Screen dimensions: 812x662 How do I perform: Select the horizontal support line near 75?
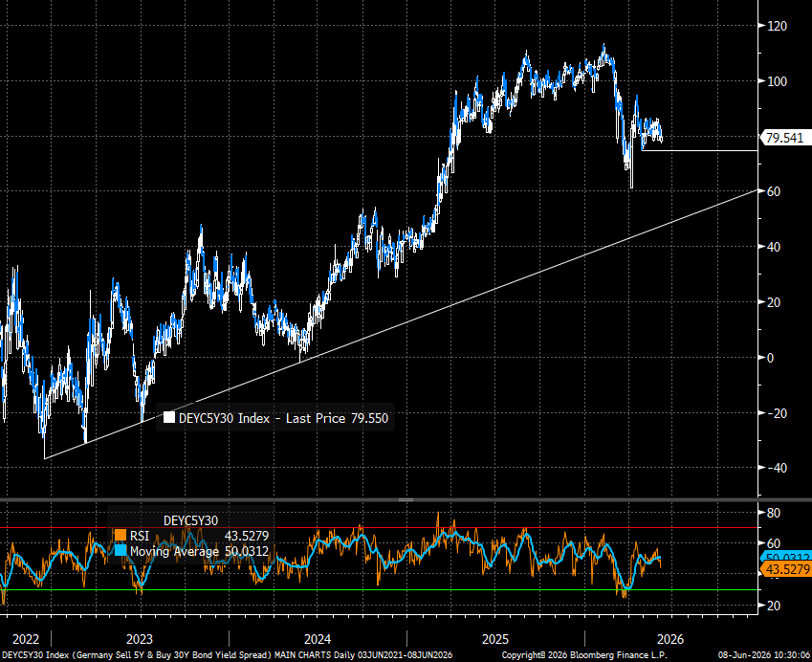pyautogui.click(x=700, y=151)
